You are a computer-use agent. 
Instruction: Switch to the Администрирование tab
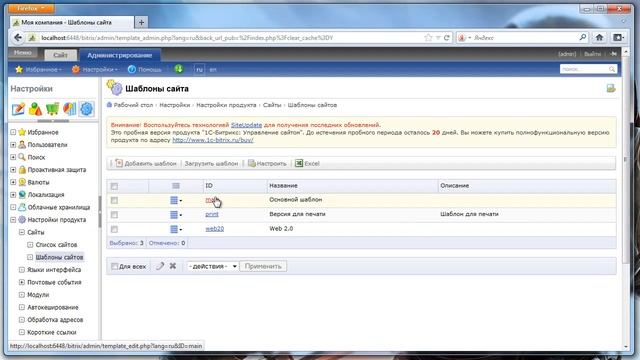point(120,55)
